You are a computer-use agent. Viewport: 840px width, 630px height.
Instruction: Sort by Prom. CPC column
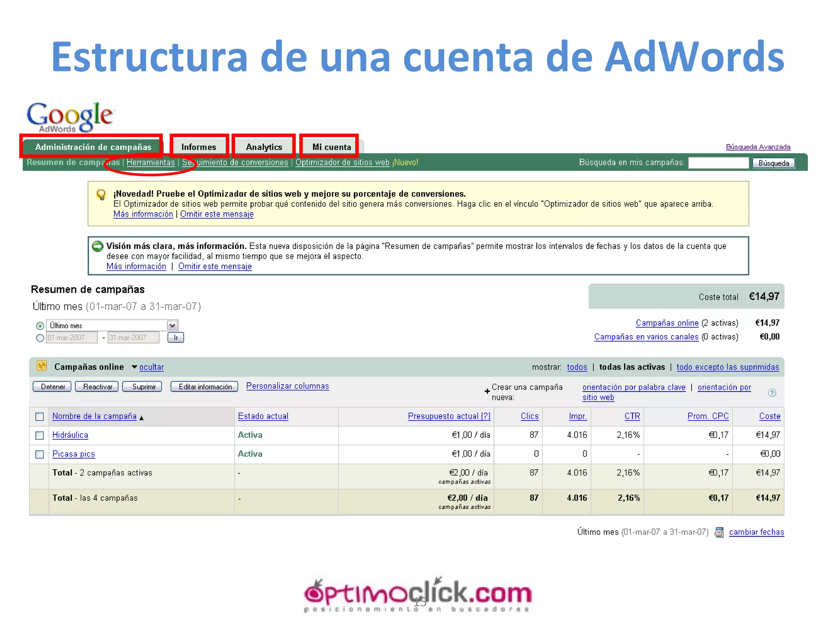708,416
